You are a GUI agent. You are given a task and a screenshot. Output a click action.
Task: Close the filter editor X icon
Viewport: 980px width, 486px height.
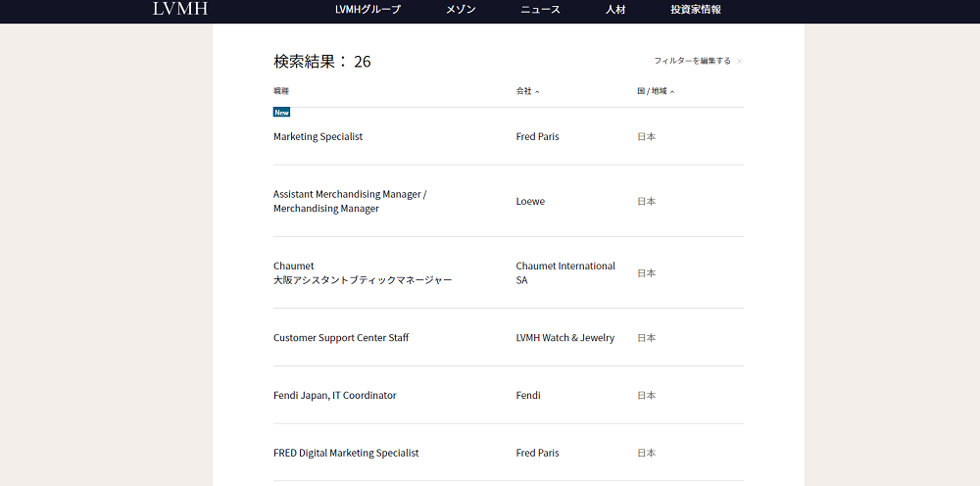(x=739, y=61)
